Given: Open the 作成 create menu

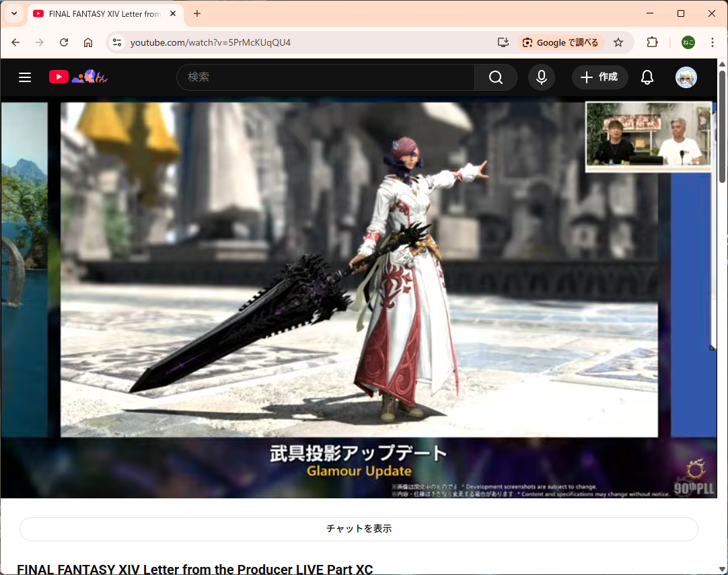Looking at the screenshot, I should pyautogui.click(x=600, y=77).
